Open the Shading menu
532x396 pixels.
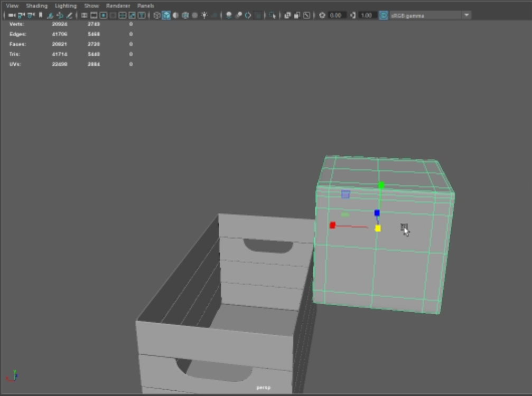click(36, 6)
